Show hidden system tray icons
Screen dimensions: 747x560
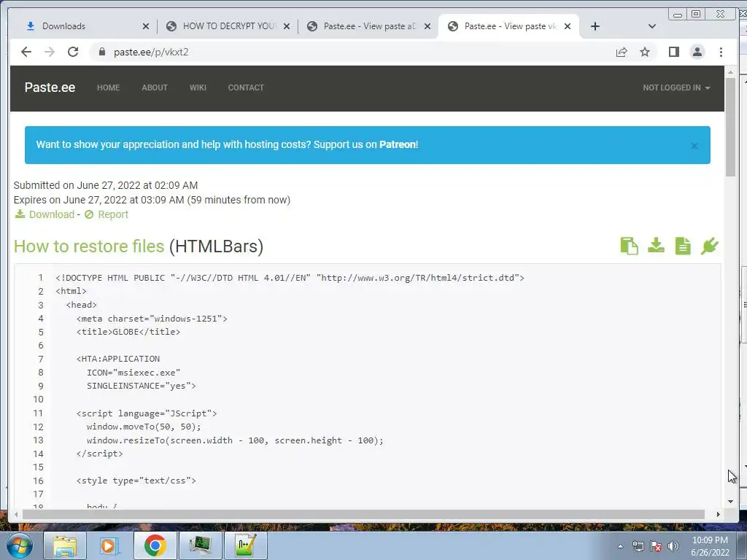click(x=620, y=546)
